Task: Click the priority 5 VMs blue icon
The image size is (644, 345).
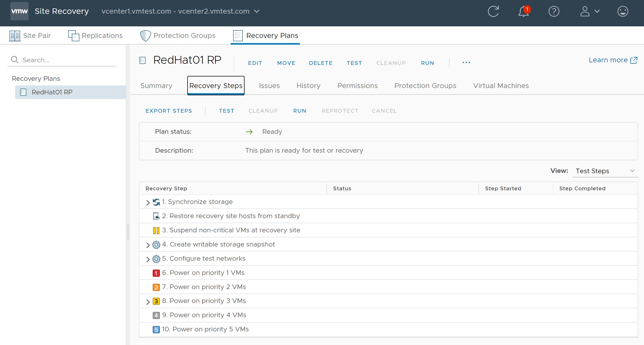Action: pos(156,329)
